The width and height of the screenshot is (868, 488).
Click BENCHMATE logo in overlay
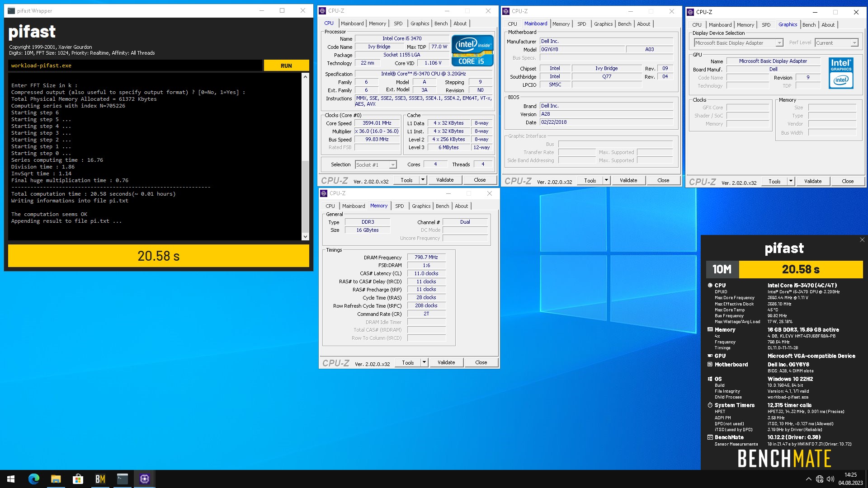[x=784, y=459]
